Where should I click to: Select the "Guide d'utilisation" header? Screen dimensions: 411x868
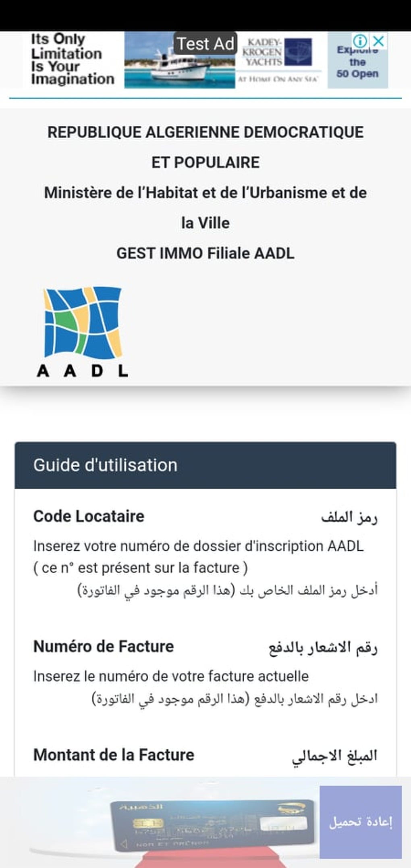point(106,465)
